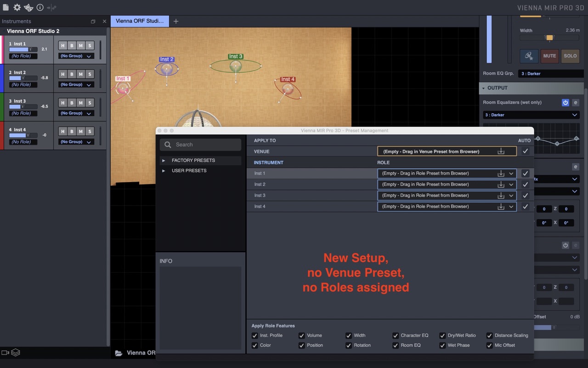The width and height of the screenshot is (588, 368).
Task: Mute Inst 4 with its M button
Action: (x=80, y=131)
